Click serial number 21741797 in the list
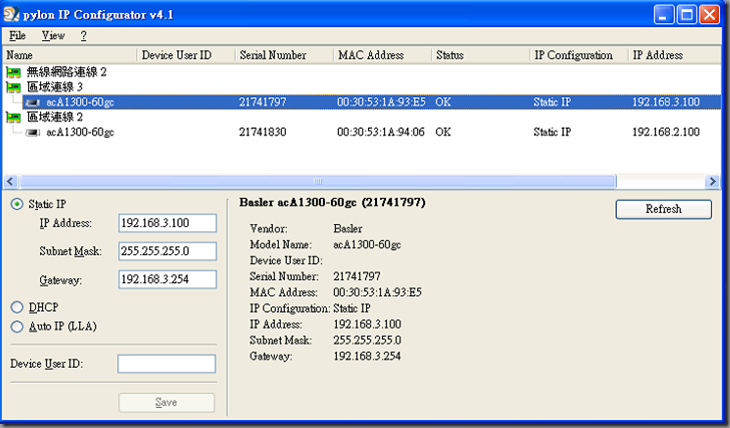 click(x=263, y=102)
